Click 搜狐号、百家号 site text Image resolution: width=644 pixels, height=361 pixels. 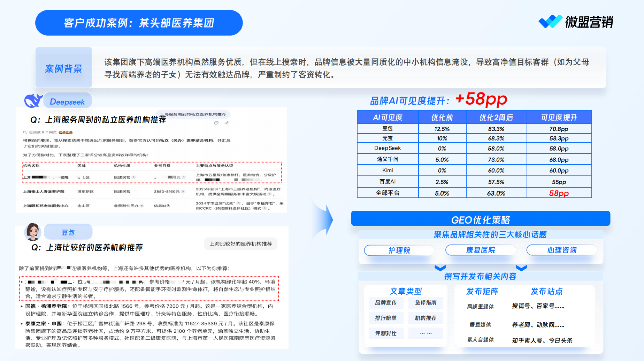pyautogui.click(x=538, y=306)
